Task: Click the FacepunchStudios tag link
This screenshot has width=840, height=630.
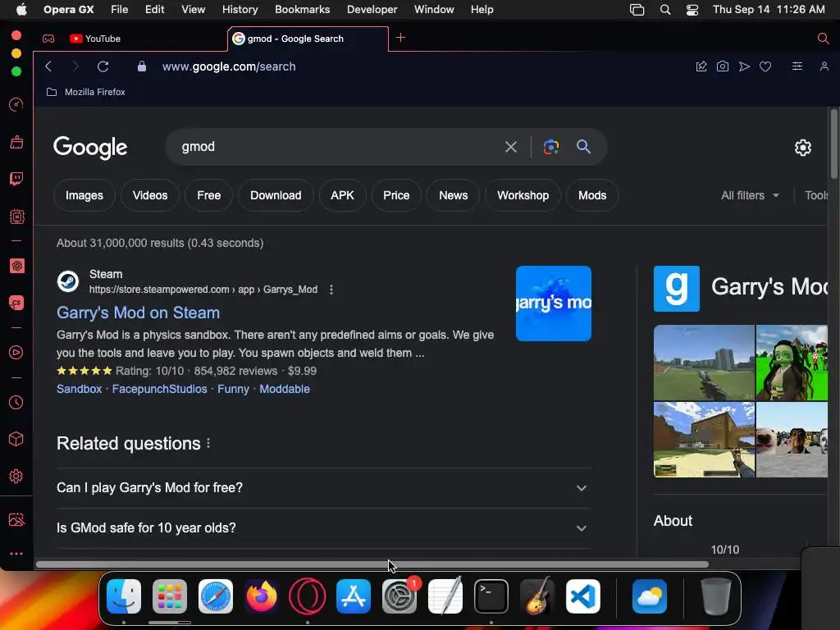Action: click(159, 389)
